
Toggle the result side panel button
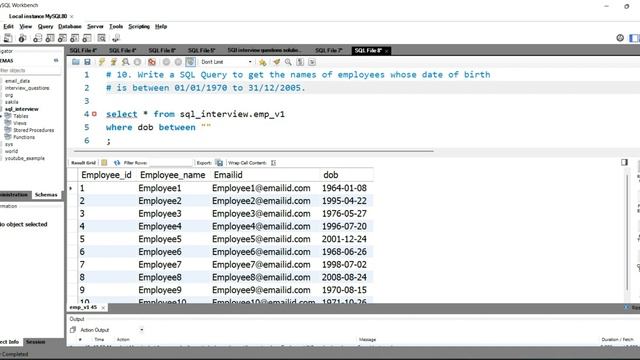coord(624,162)
